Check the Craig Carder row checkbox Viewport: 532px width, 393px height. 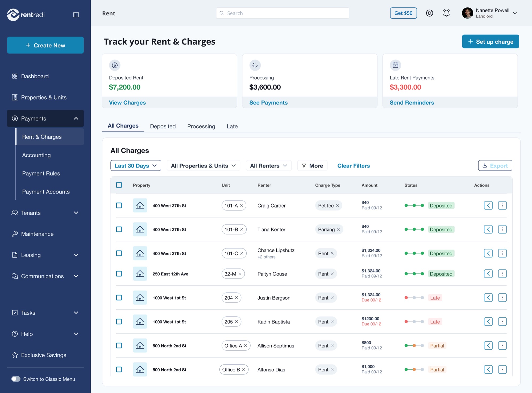pyautogui.click(x=119, y=205)
